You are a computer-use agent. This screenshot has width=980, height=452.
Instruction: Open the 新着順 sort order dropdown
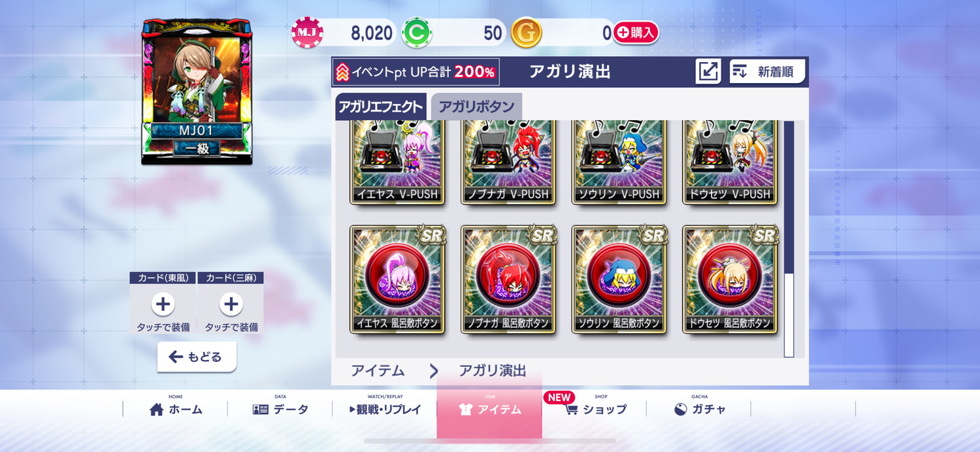click(x=768, y=72)
